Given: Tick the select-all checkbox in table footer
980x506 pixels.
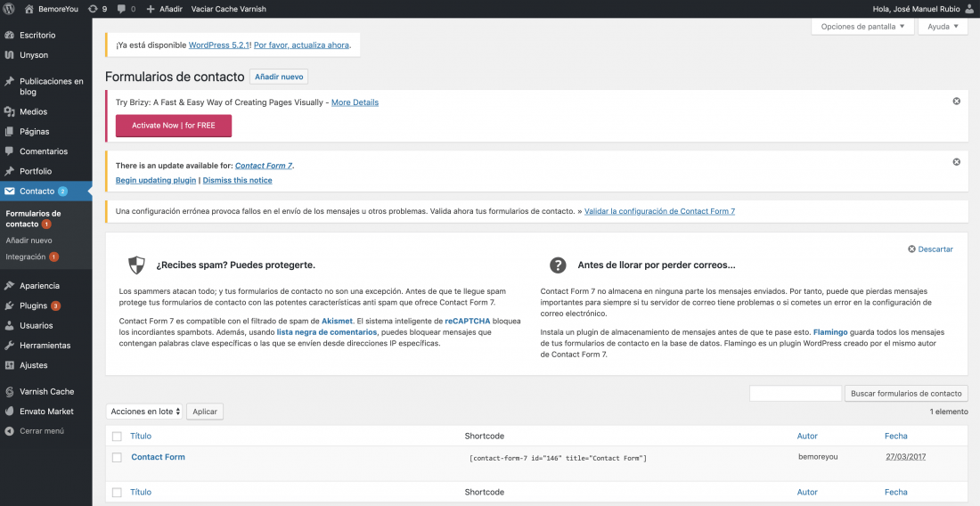Looking at the screenshot, I should click(x=117, y=493).
